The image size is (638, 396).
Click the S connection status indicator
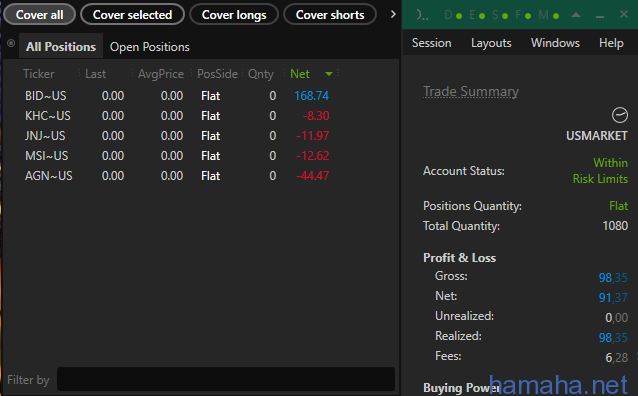coord(500,15)
